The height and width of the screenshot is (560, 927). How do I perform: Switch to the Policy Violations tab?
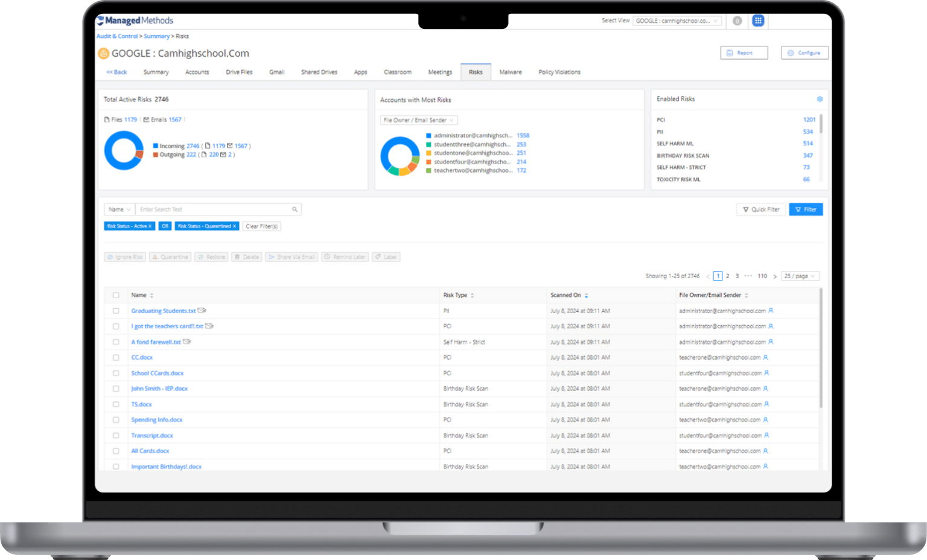[x=559, y=72]
